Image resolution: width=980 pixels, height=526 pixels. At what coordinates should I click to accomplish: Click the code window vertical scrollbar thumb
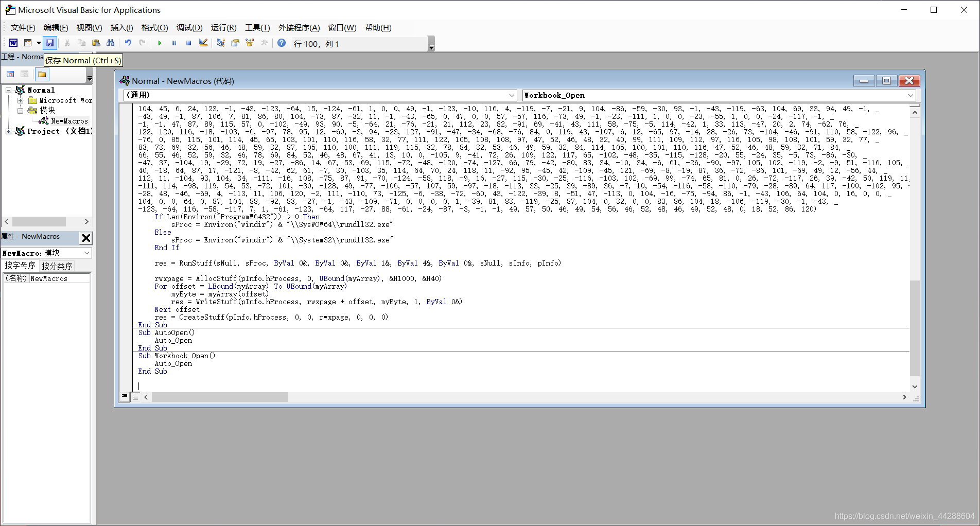[x=915, y=328]
